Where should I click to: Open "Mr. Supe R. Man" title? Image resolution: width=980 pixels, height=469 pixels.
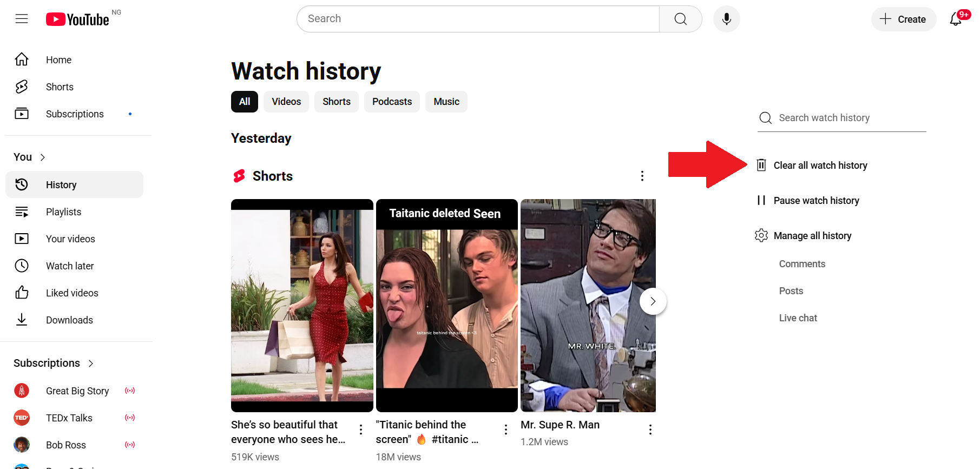coord(560,425)
